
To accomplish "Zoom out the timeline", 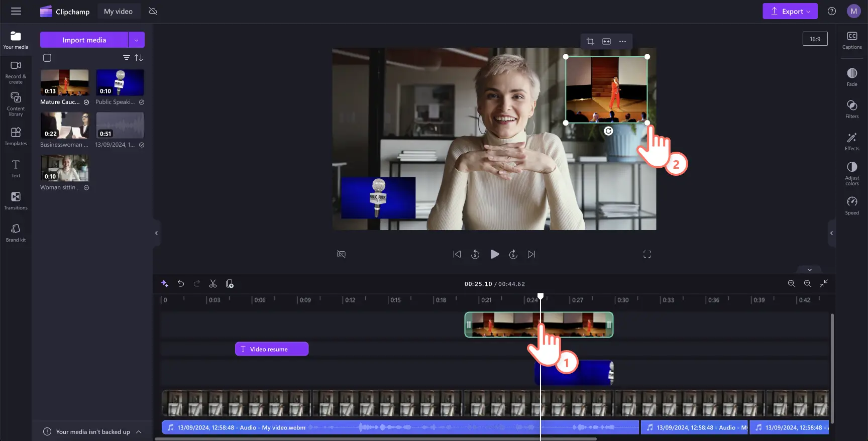I will (x=791, y=284).
